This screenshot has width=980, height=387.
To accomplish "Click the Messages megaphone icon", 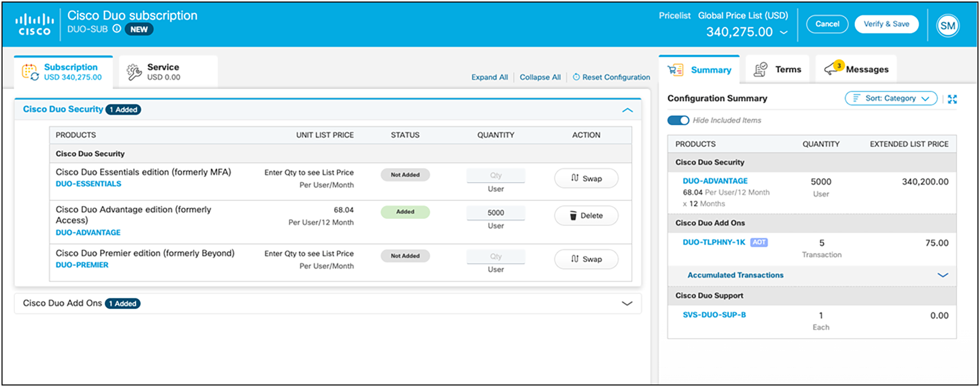I will click(x=831, y=70).
